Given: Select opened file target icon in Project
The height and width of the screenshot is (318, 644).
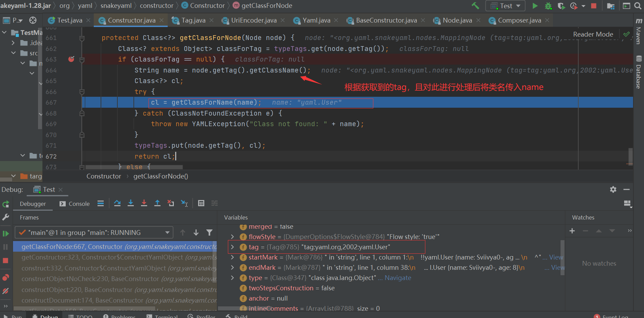Looking at the screenshot, I should 33,20.
